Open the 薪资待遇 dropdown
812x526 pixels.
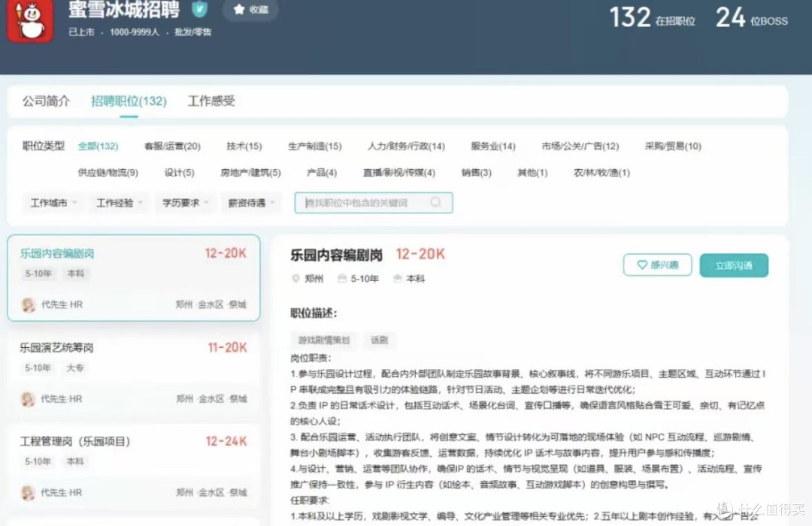pos(251,203)
